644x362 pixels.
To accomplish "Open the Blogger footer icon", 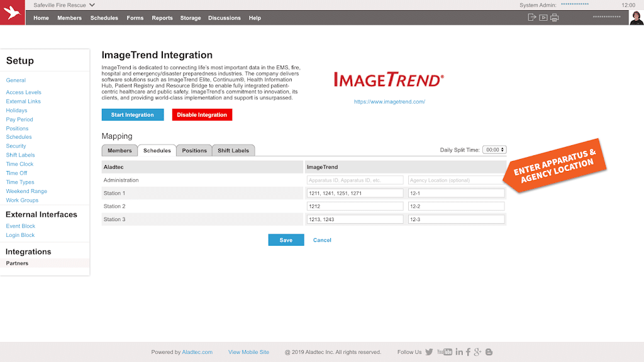I will (489, 352).
